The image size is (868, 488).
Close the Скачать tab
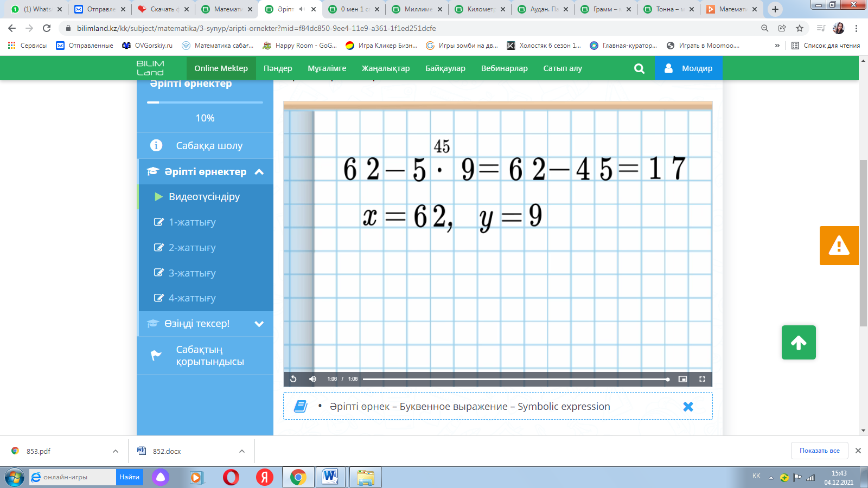click(187, 9)
